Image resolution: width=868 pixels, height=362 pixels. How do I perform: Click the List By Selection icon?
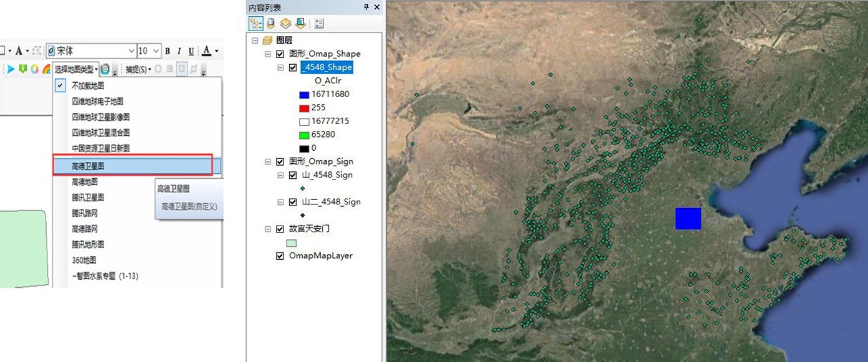tap(300, 24)
